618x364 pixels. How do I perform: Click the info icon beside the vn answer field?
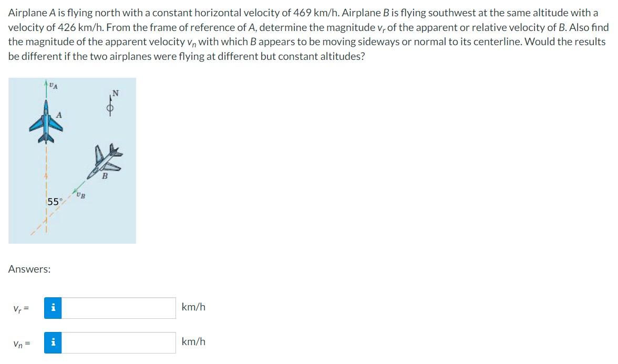click(53, 342)
